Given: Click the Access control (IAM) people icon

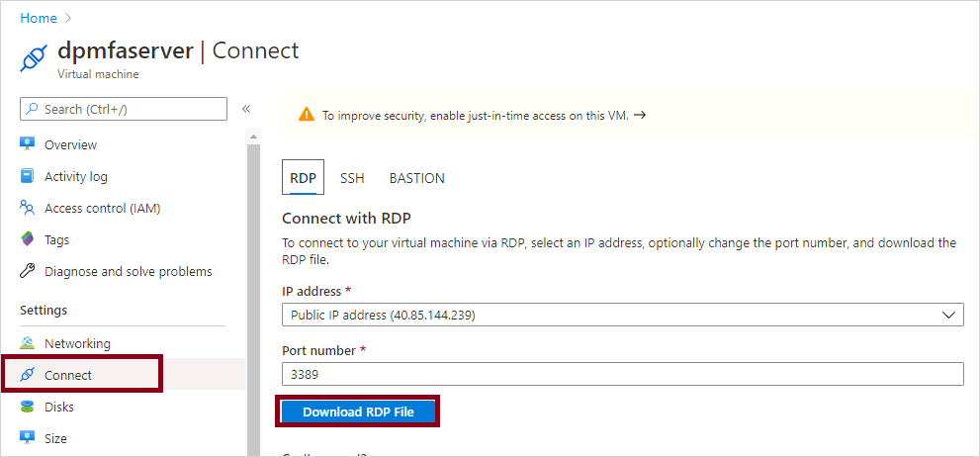Looking at the screenshot, I should [x=28, y=208].
